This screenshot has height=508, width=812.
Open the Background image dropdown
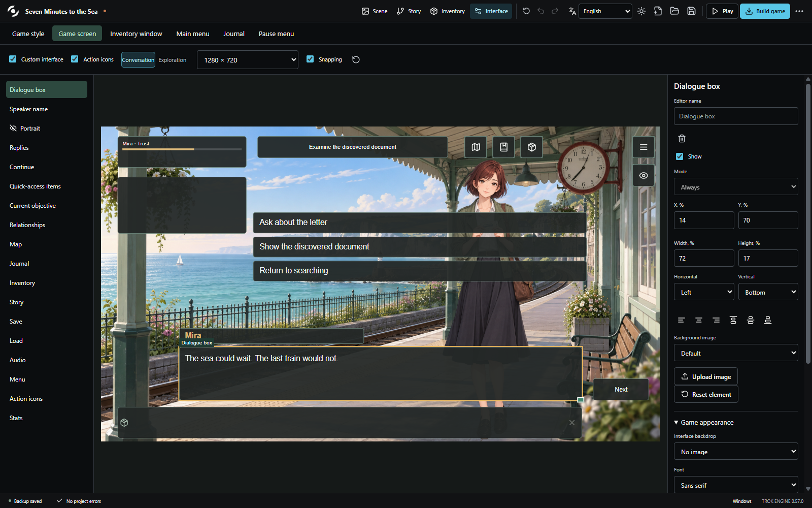[x=736, y=353]
